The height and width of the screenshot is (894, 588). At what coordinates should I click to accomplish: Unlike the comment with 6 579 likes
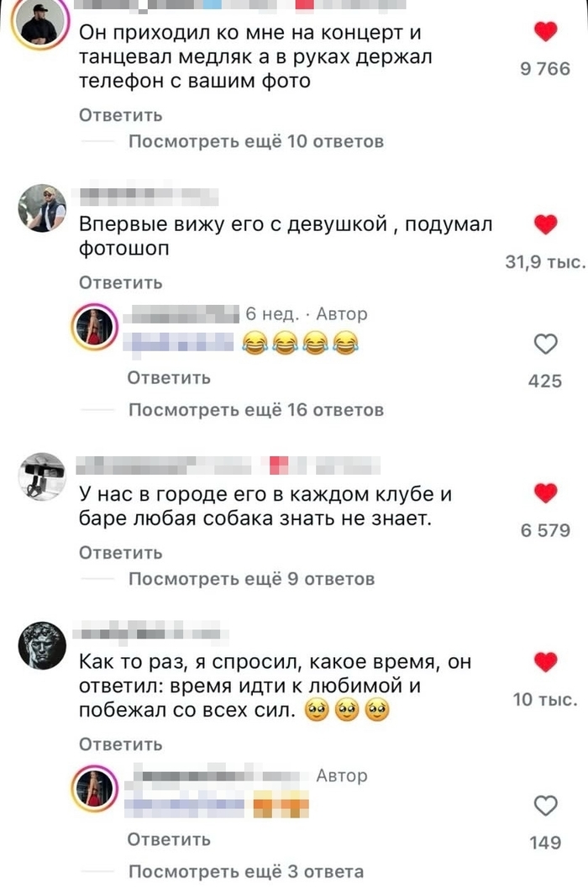pyautogui.click(x=545, y=492)
